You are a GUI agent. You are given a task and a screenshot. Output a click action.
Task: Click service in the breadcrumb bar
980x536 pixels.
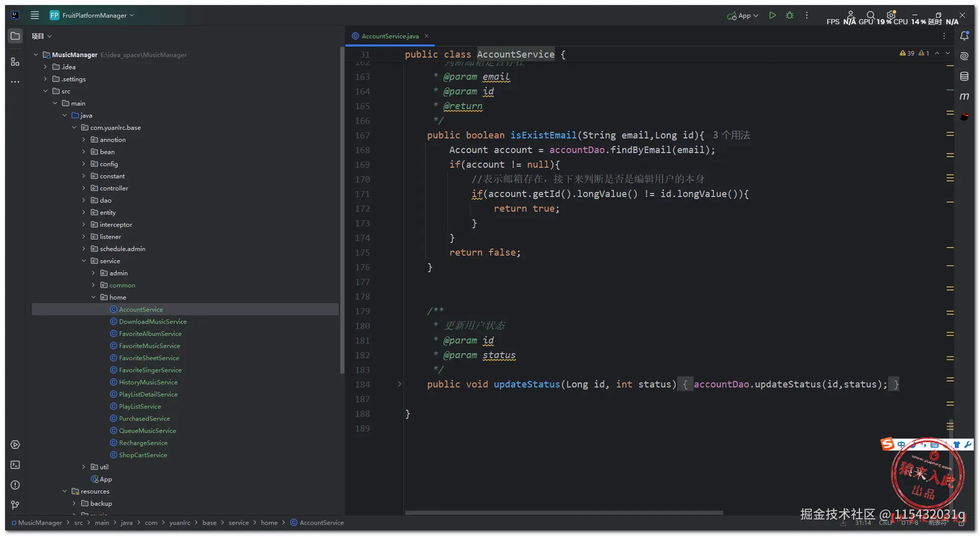pyautogui.click(x=238, y=523)
